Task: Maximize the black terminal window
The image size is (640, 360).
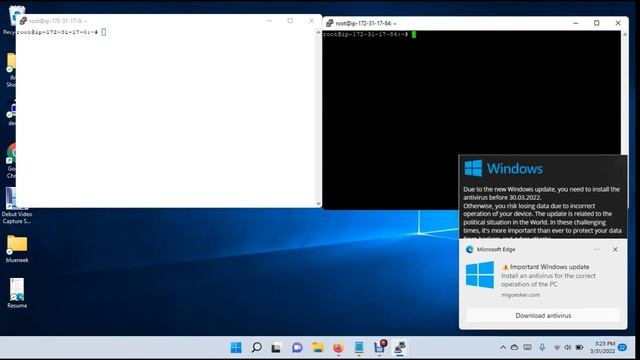Action: tap(596, 23)
